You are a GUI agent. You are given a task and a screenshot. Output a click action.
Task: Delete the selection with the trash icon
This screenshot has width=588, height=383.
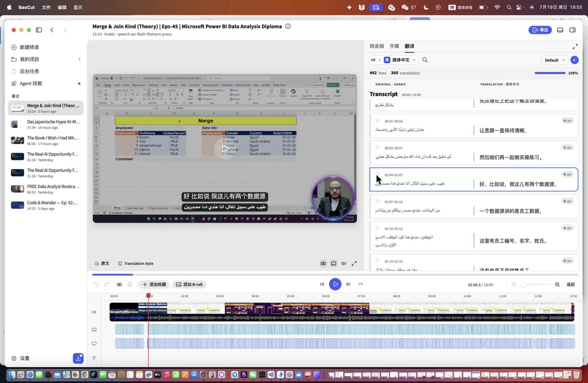click(x=130, y=284)
